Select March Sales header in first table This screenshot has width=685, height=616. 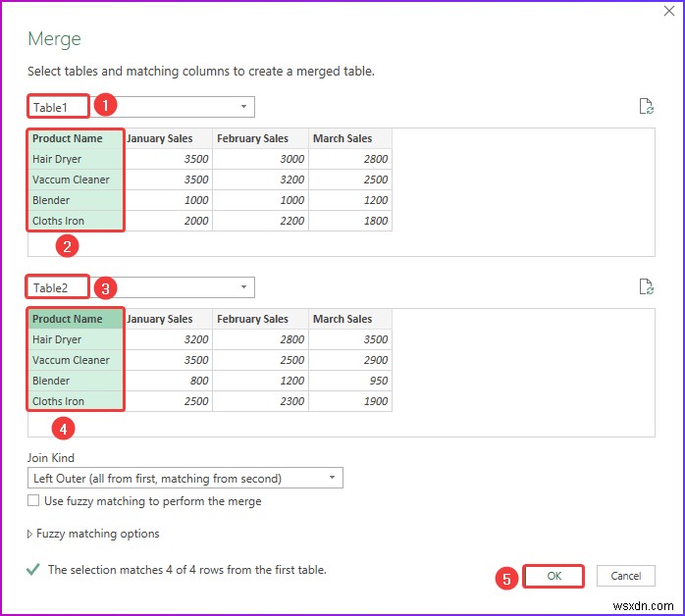[x=342, y=138]
